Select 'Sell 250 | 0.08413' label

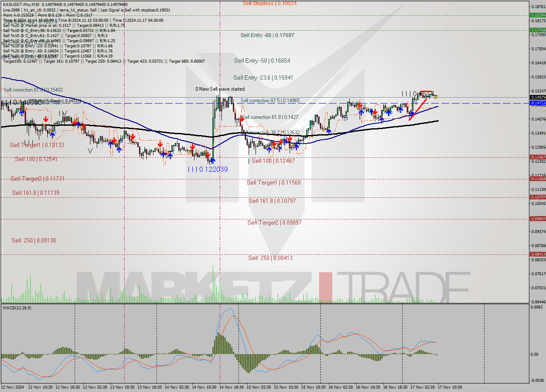(270, 258)
